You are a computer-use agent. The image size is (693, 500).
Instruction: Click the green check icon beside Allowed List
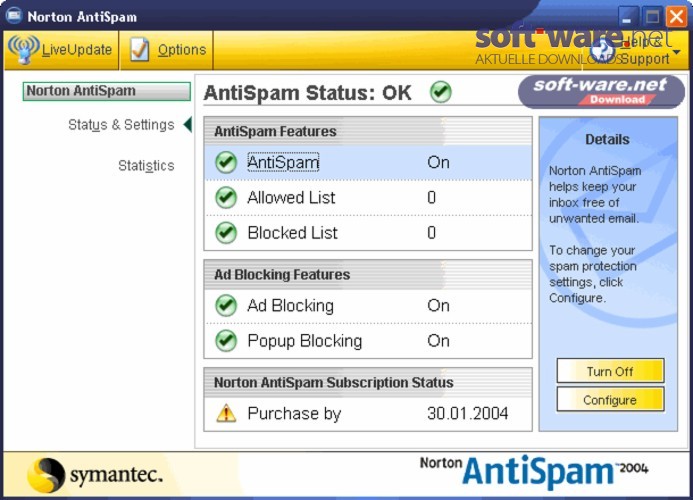pos(226,198)
